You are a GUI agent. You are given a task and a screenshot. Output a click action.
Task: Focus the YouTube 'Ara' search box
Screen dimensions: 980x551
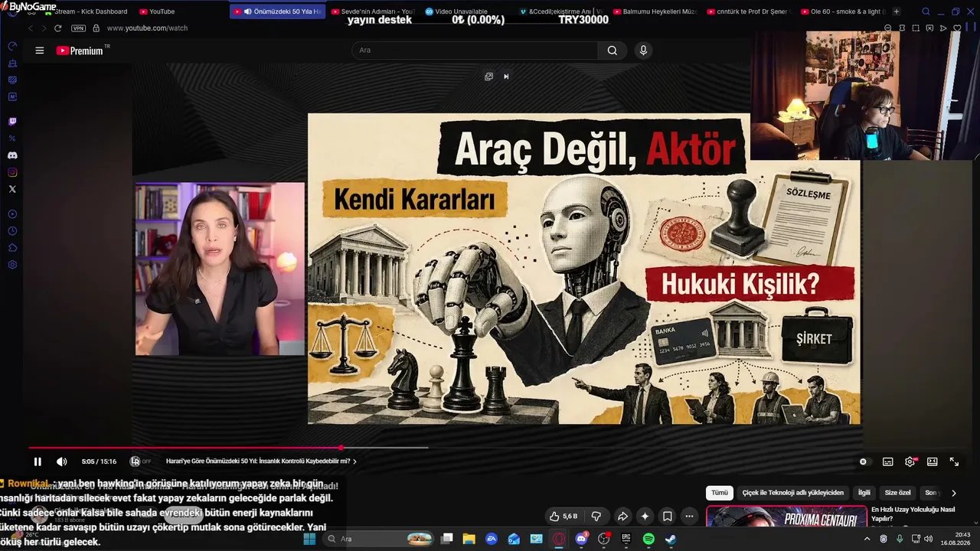(475, 51)
